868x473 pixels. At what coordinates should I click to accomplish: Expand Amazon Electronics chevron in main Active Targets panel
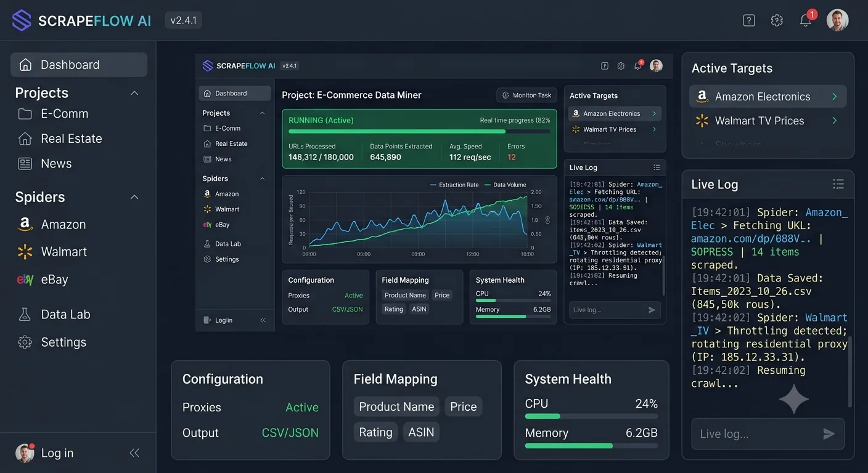pos(834,97)
